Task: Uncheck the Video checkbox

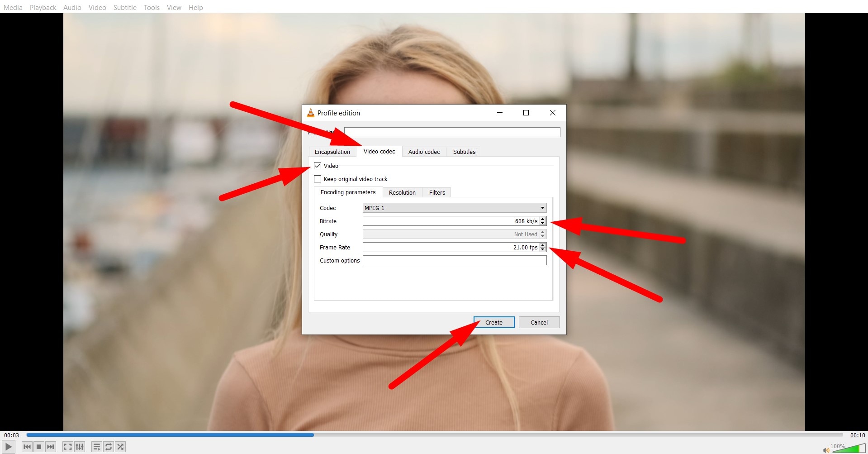Action: coord(318,166)
